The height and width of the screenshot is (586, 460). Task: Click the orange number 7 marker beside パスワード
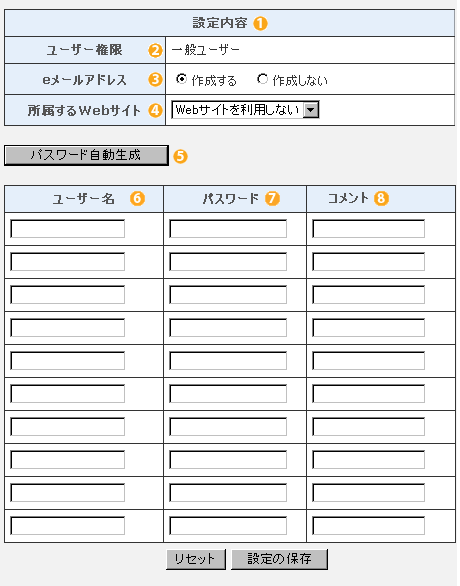pyautogui.click(x=272, y=198)
